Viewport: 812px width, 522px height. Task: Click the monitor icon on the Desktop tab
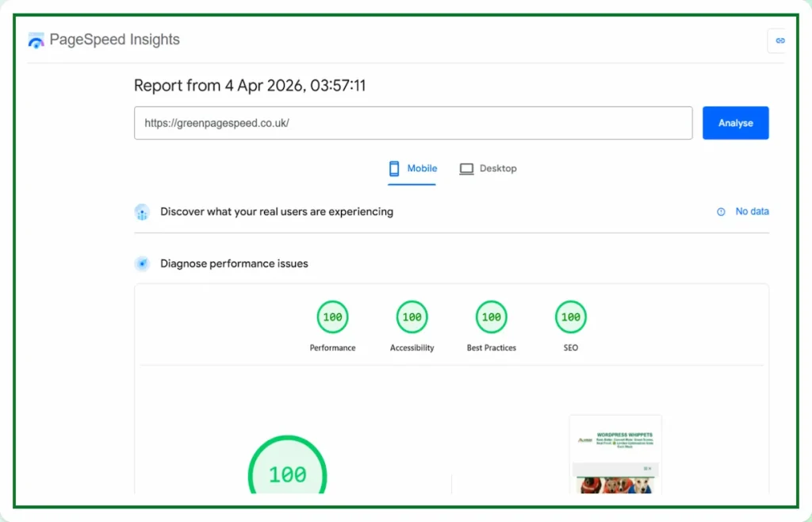click(x=466, y=168)
